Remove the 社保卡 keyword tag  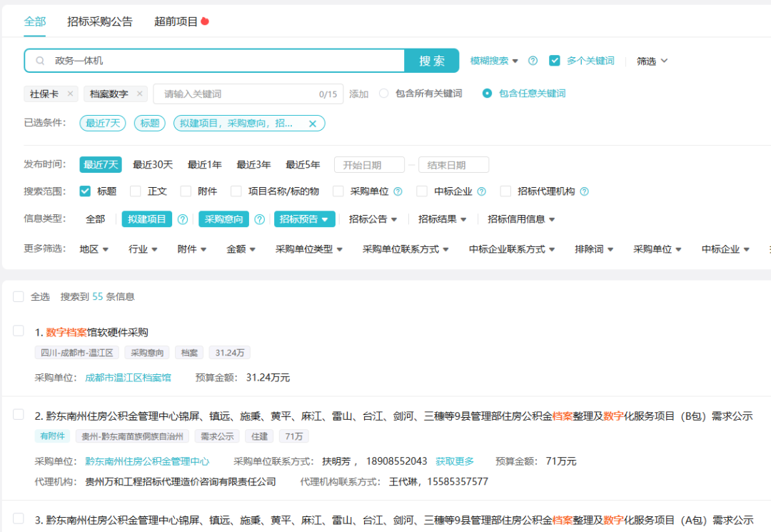pos(70,94)
